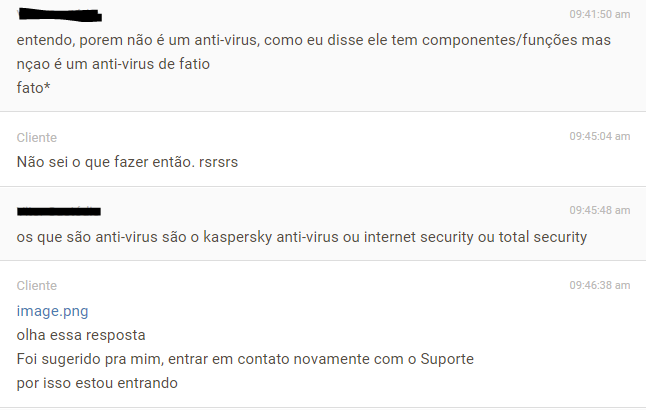Click the 'nçao é um anti-virus de fatio' line

[113, 64]
